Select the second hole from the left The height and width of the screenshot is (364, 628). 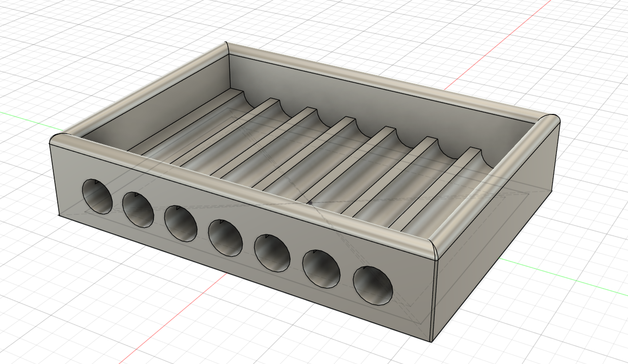pyautogui.click(x=138, y=210)
